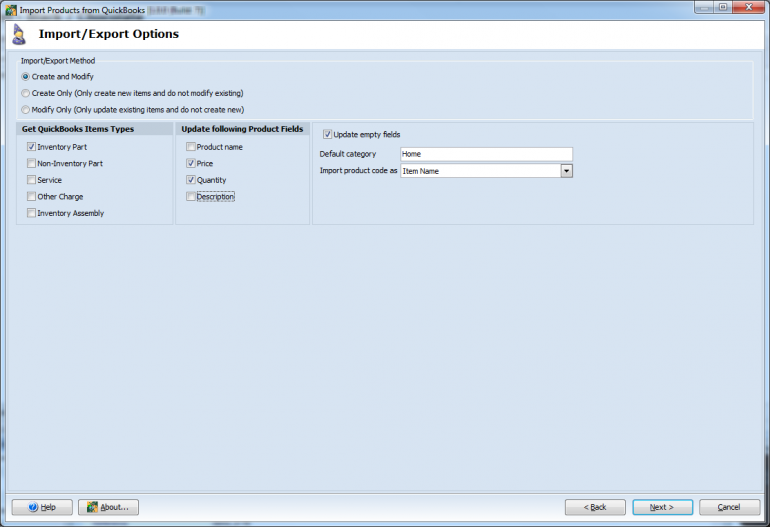Viewport: 770px width, 527px height.
Task: Enable the Non-Inventory Part checkbox
Action: pyautogui.click(x=31, y=164)
